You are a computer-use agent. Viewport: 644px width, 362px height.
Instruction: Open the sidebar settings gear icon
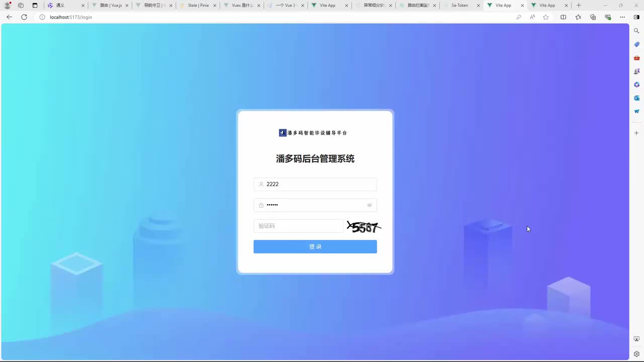click(636, 354)
